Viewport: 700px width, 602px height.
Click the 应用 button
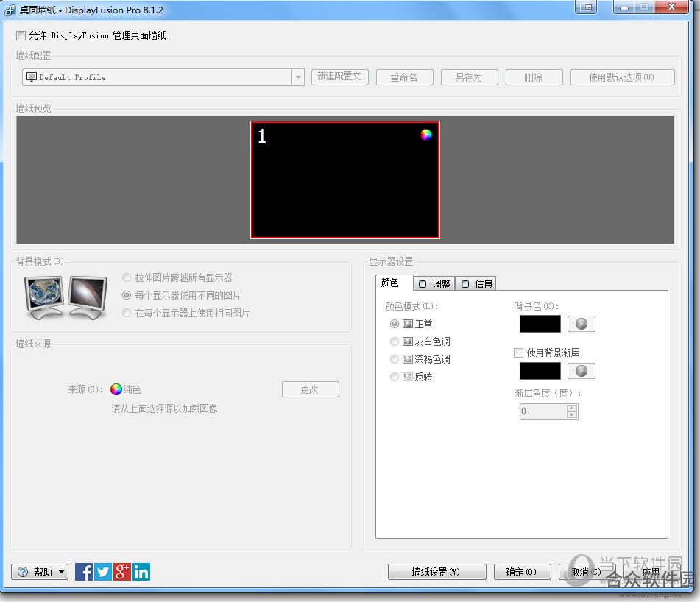click(651, 572)
